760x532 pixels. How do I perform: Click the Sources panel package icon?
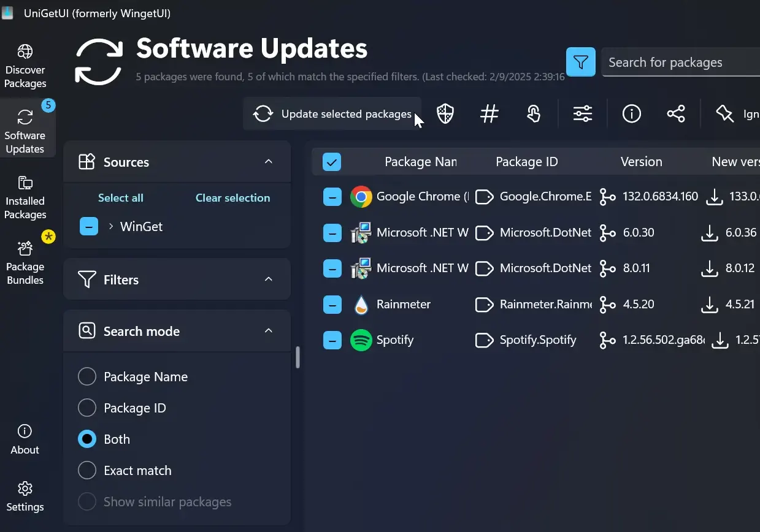pos(87,162)
